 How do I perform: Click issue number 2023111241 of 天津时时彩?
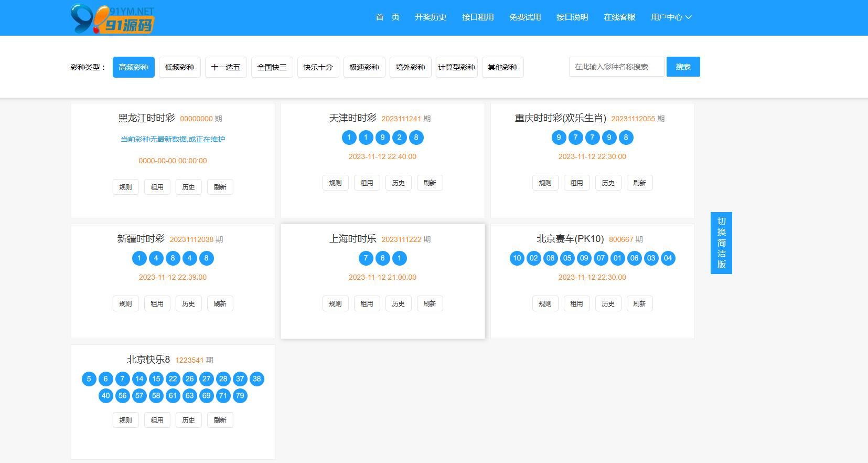tap(401, 119)
